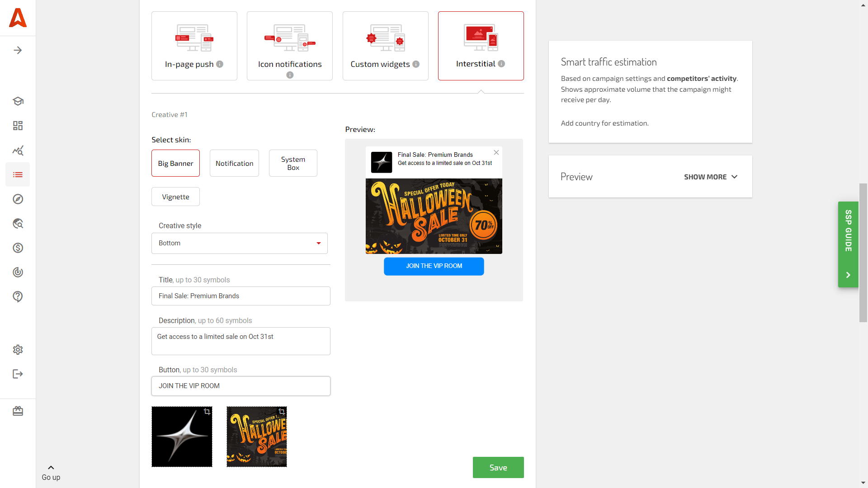Select the Big Banner skin option
Image resolution: width=868 pixels, height=488 pixels.
click(175, 163)
